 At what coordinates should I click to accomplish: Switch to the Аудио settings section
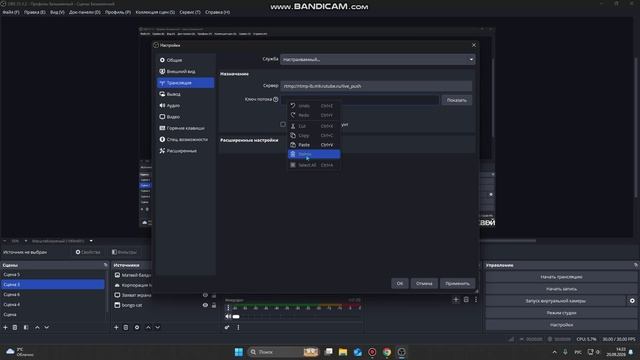(186, 105)
